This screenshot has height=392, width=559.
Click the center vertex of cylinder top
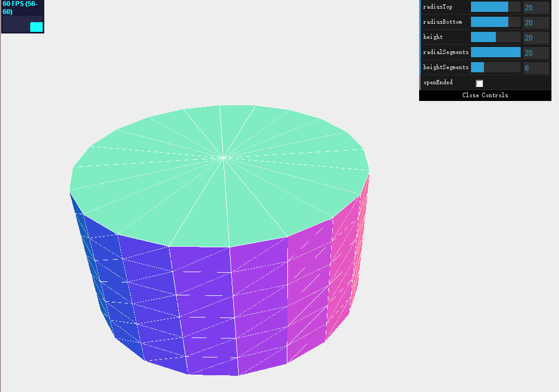point(222,158)
